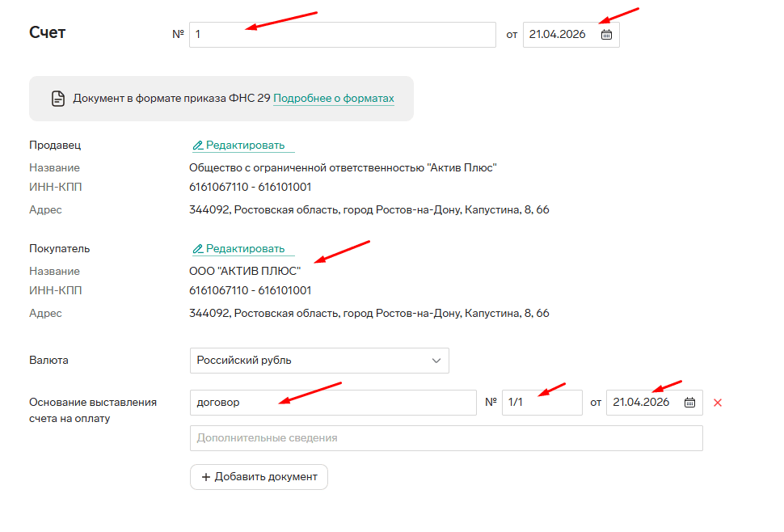Image resolution: width=784 pixels, height=532 pixels.
Task: Click the Редактировать link for Покупатель
Action: click(245, 249)
